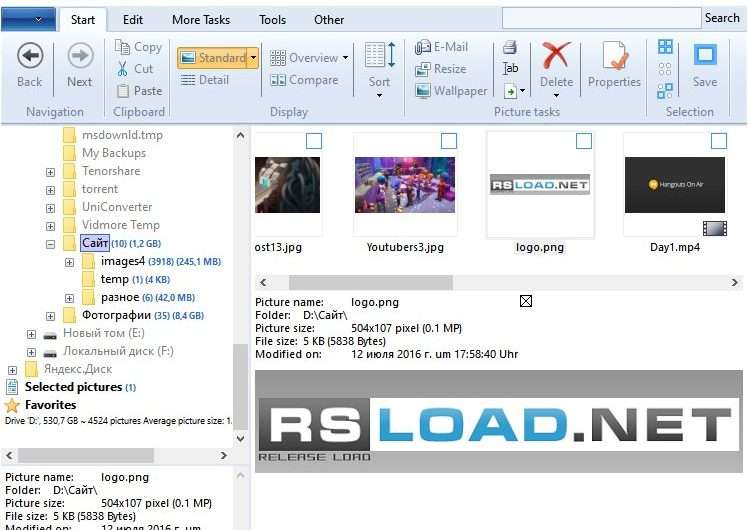748x530 pixels.
Task: Click the Search button
Action: pos(722,18)
